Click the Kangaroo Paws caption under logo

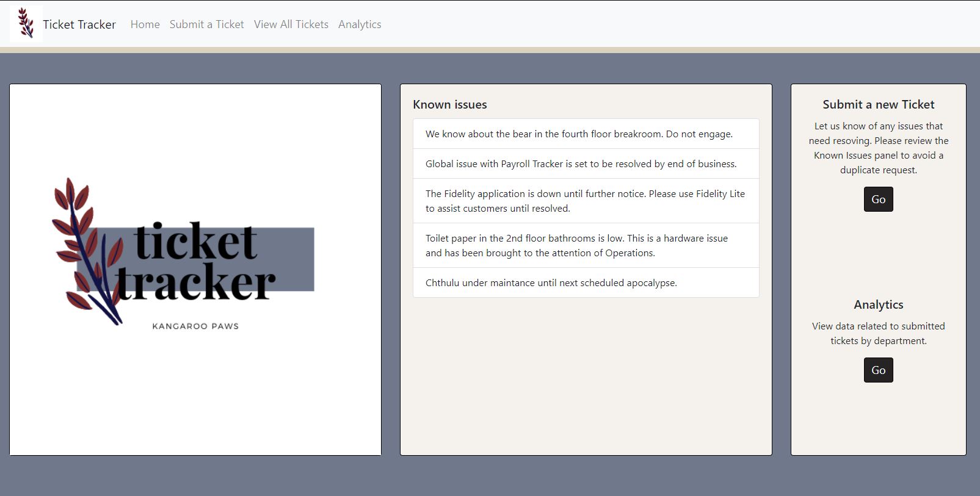coord(195,326)
